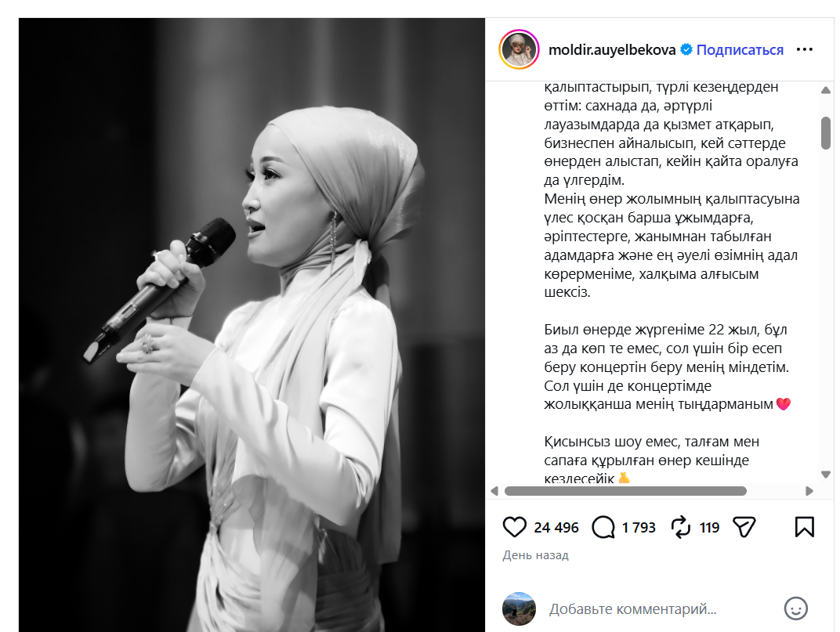Click the horizontal scrollbar right arrow
The image size is (840, 632).
tap(809, 491)
